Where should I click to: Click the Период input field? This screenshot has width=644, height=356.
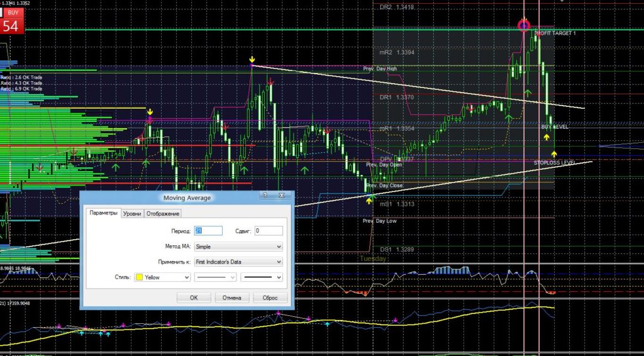tap(208, 231)
